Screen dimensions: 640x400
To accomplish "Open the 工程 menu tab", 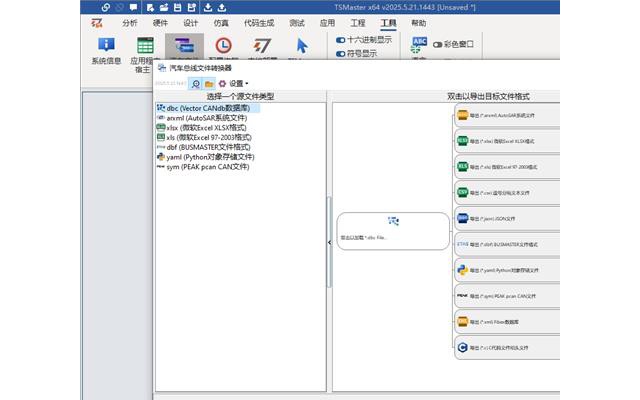I will tap(358, 23).
